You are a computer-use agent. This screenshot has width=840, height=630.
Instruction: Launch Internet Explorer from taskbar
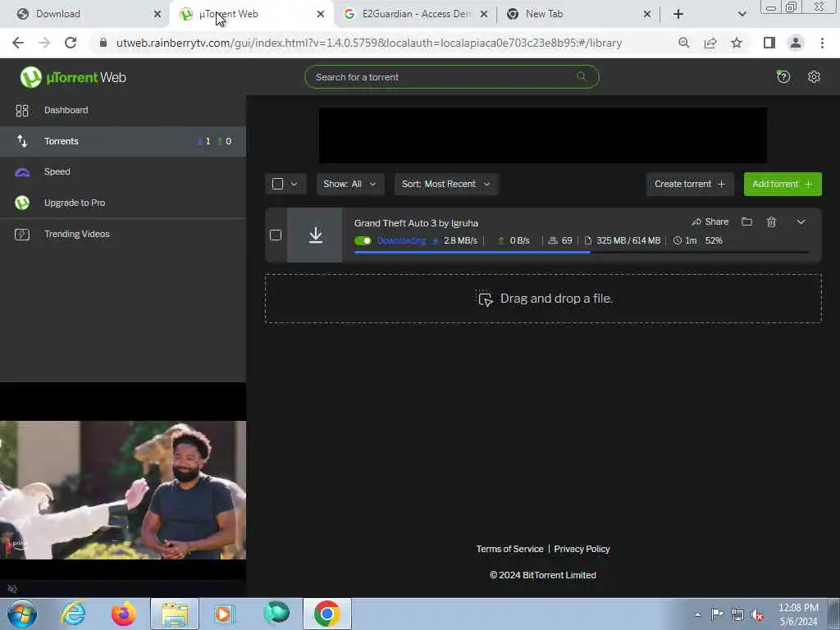coord(73,614)
